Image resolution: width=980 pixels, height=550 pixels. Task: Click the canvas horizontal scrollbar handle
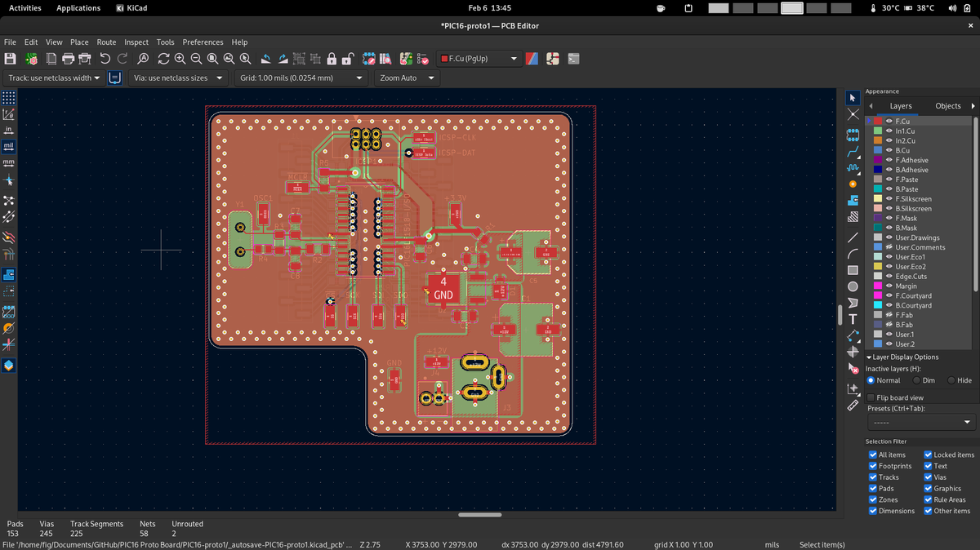point(480,515)
